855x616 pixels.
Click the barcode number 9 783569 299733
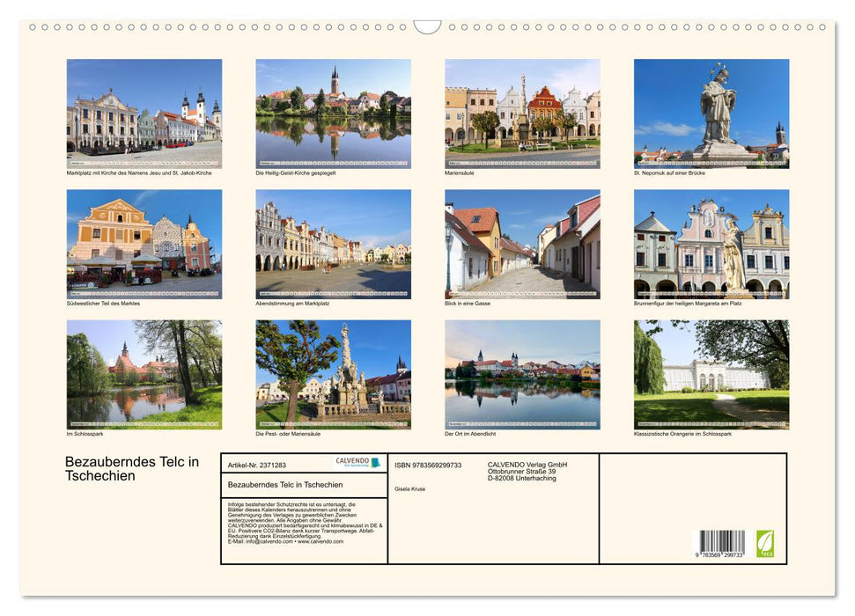click(x=719, y=554)
